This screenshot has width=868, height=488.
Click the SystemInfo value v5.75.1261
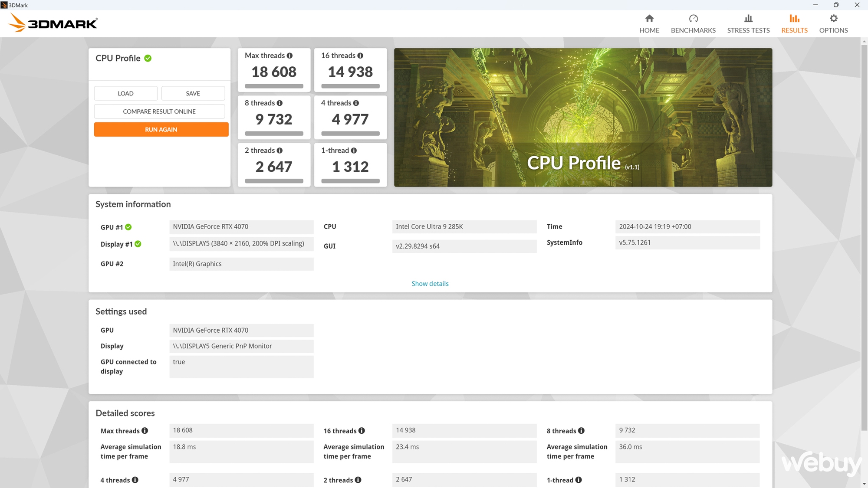[687, 243]
